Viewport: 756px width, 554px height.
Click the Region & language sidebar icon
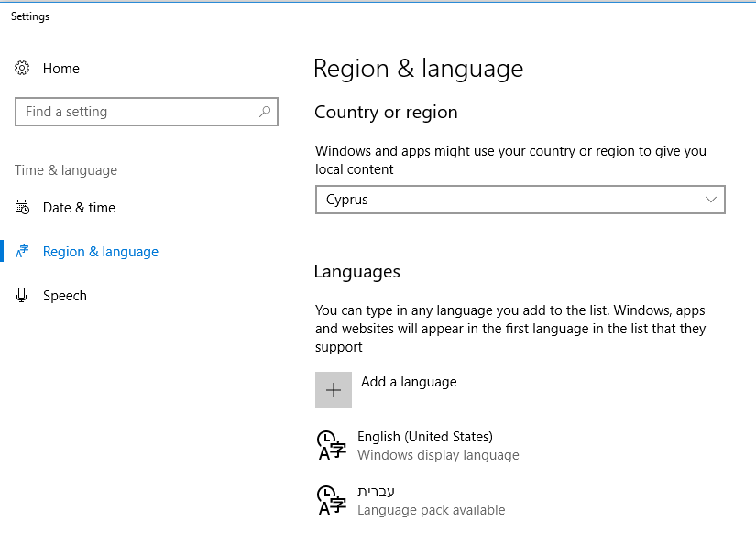[x=22, y=251]
